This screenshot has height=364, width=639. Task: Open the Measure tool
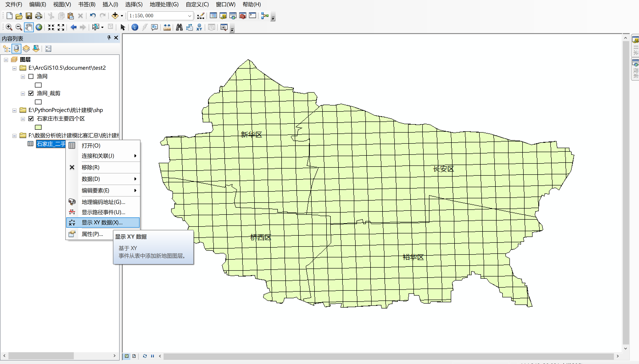(x=167, y=27)
